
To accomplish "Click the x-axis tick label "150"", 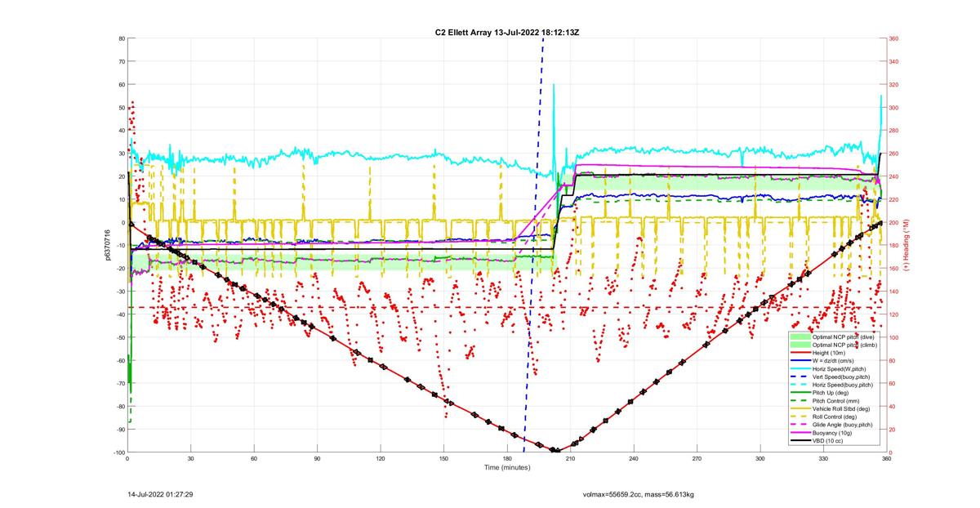I will (x=443, y=460).
